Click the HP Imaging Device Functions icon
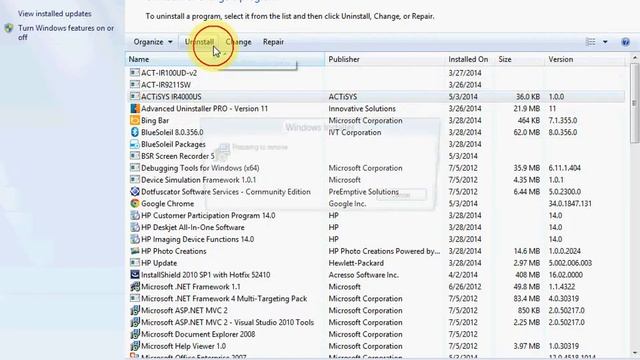The height and width of the screenshot is (360, 640). (x=135, y=239)
